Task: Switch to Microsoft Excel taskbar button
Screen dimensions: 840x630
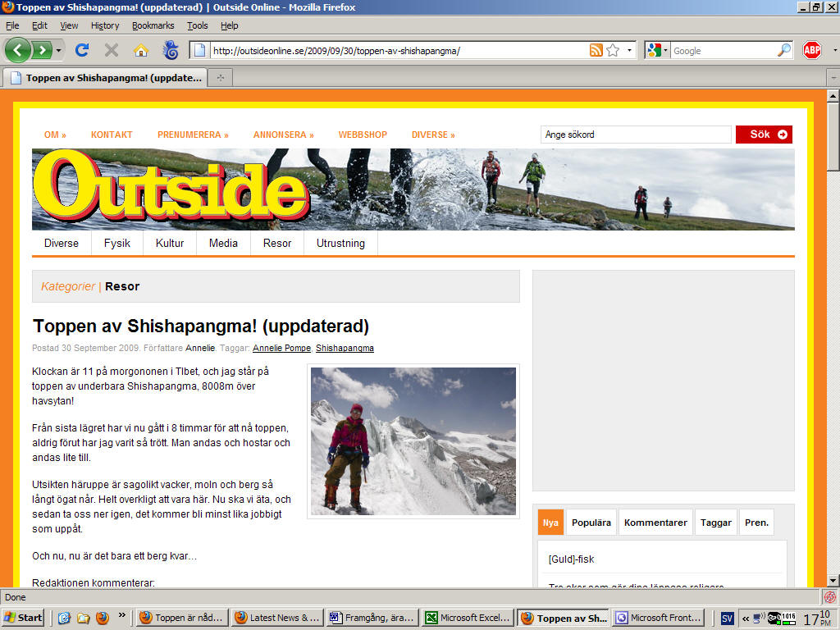Action: pyautogui.click(x=468, y=618)
